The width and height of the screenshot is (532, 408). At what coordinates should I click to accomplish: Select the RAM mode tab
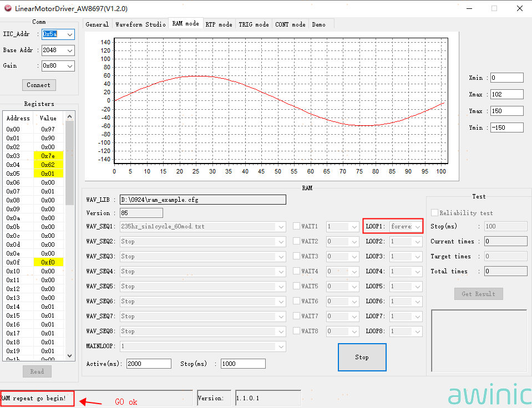pos(186,23)
